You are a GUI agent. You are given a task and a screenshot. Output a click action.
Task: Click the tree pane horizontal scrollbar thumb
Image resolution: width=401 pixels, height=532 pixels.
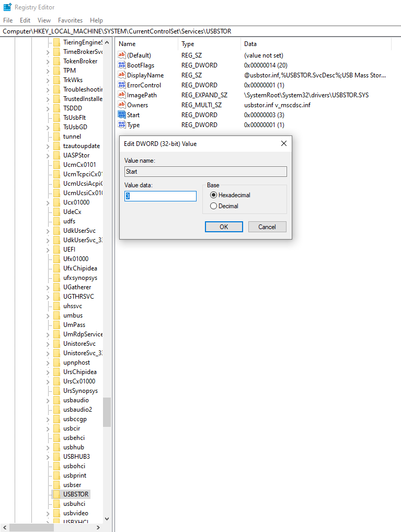tap(31, 528)
